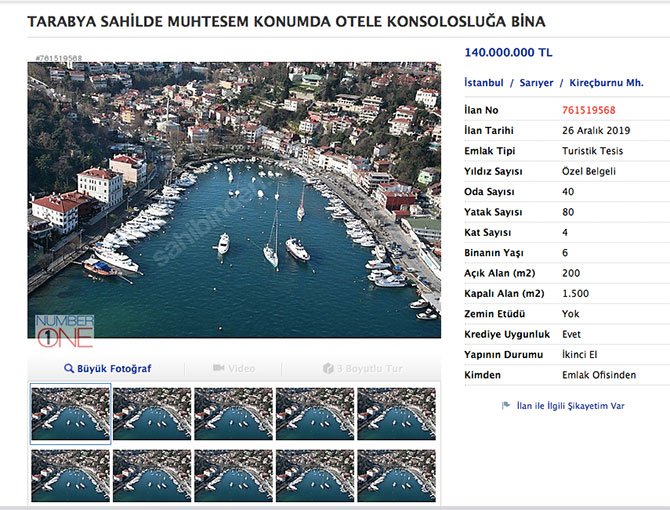The width and height of the screenshot is (670, 510).
Task: Click the cube icon for 3 Boyutlu Tur
Action: point(328,369)
